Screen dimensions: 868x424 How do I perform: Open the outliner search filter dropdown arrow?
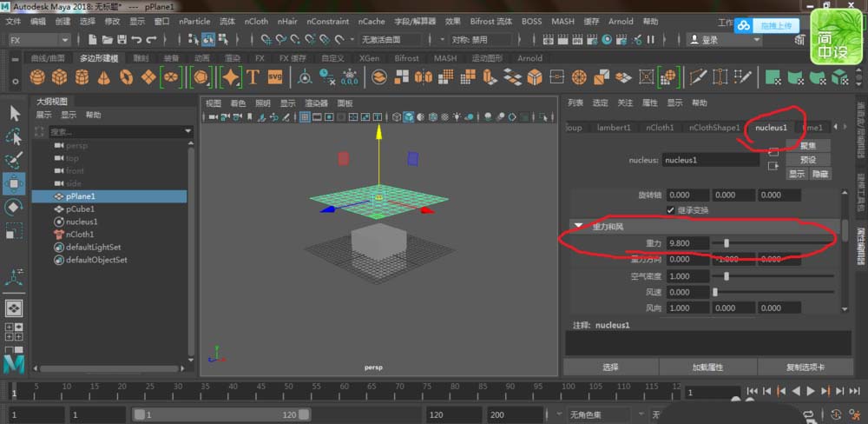pyautogui.click(x=188, y=131)
